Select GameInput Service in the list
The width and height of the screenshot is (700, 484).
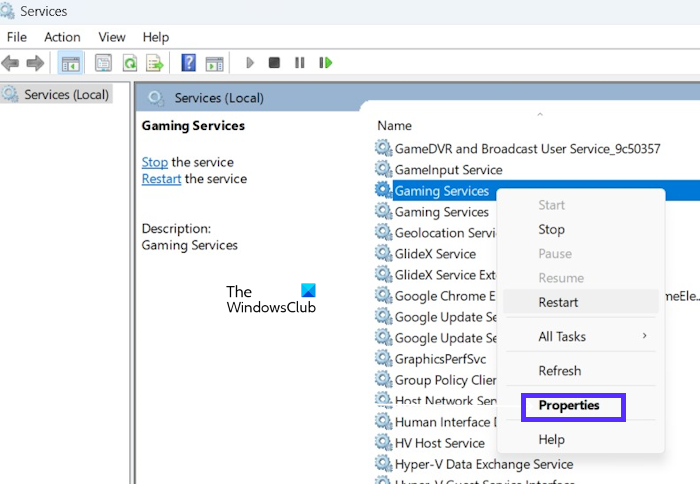[448, 170]
